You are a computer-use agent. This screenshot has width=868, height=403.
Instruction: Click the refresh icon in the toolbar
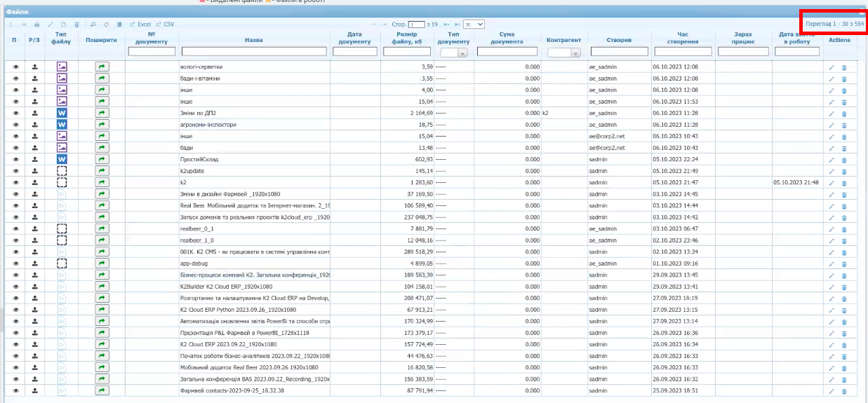click(x=106, y=25)
